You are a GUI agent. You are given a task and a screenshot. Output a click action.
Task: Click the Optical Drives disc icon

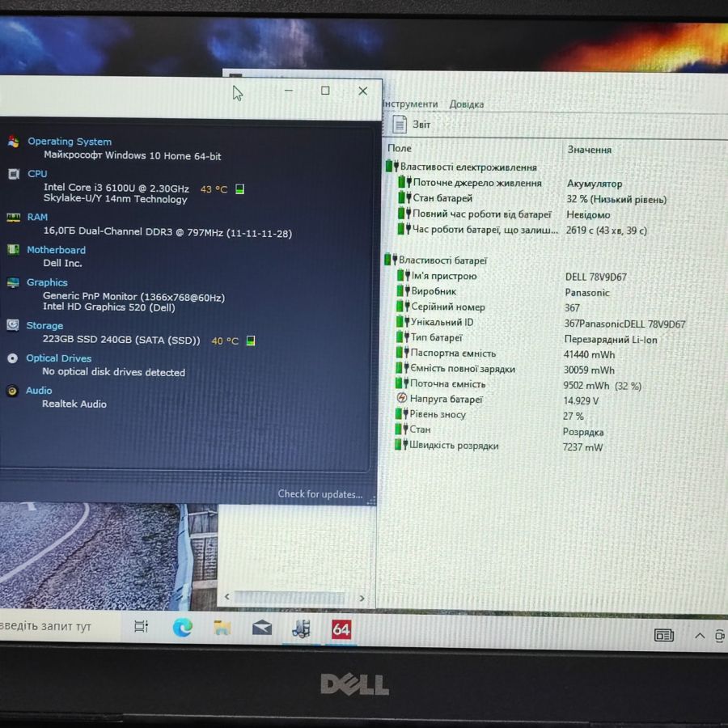pyautogui.click(x=12, y=358)
